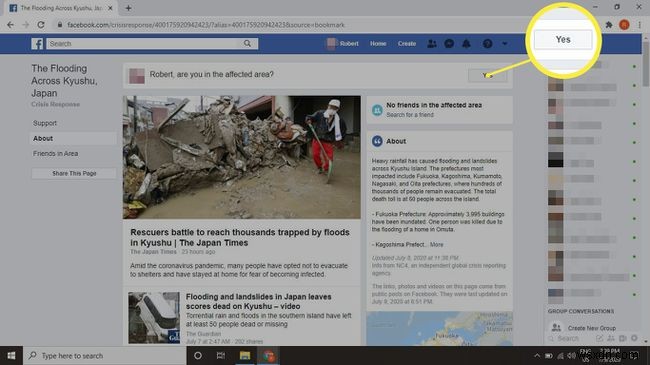Click the new room video icon in chat bar
Screen dimensions: 650x365
(x=623, y=338)
